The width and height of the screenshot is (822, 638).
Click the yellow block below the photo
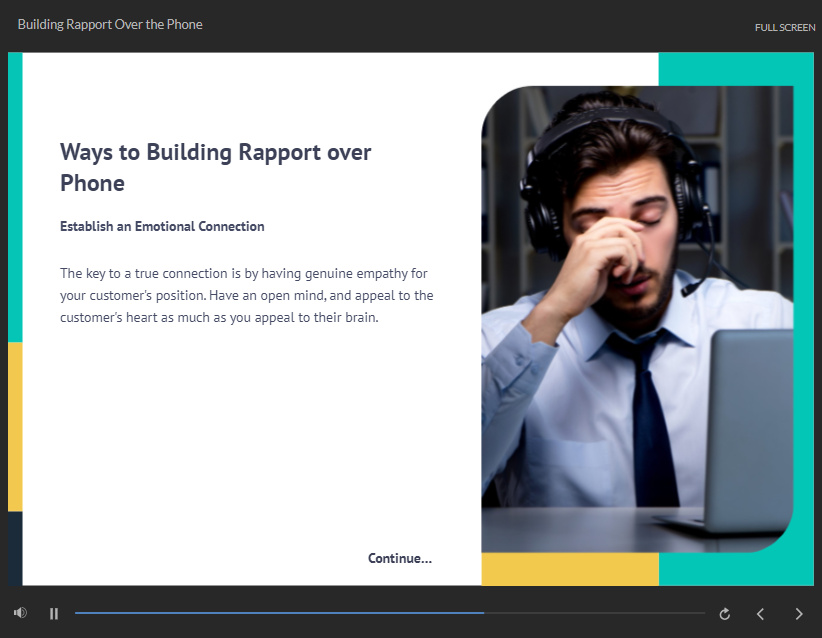tap(570, 569)
